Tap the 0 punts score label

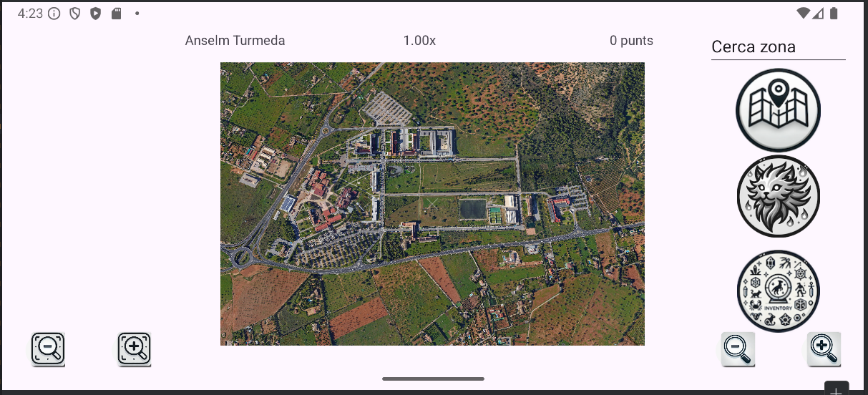click(x=631, y=41)
